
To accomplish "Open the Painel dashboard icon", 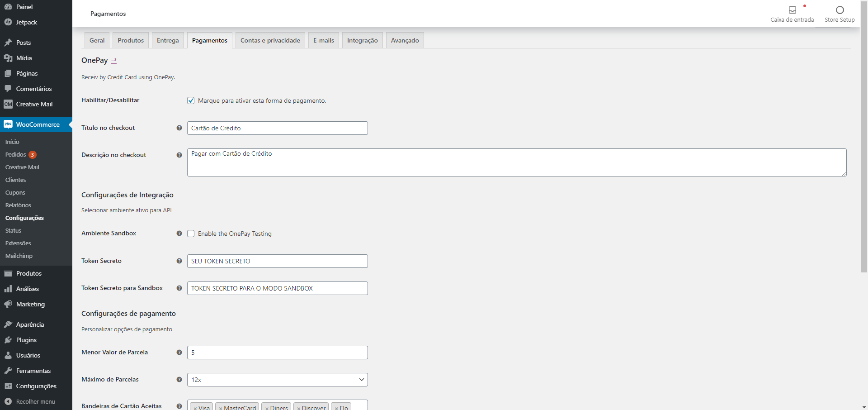I will 8,7.
